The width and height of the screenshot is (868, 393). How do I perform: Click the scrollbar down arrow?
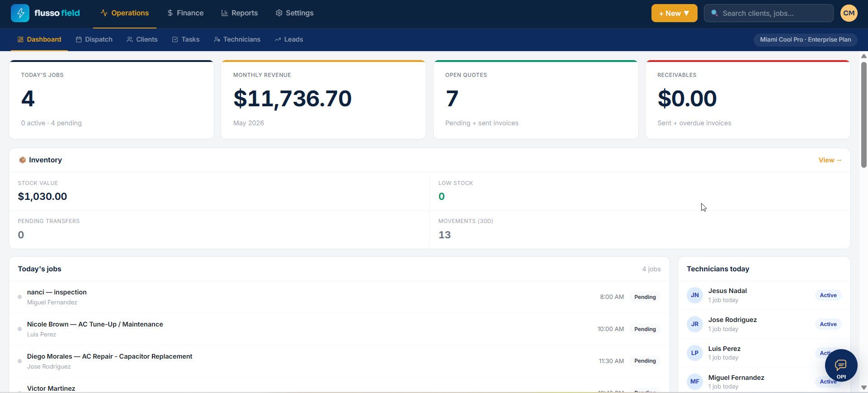pyautogui.click(x=863, y=388)
